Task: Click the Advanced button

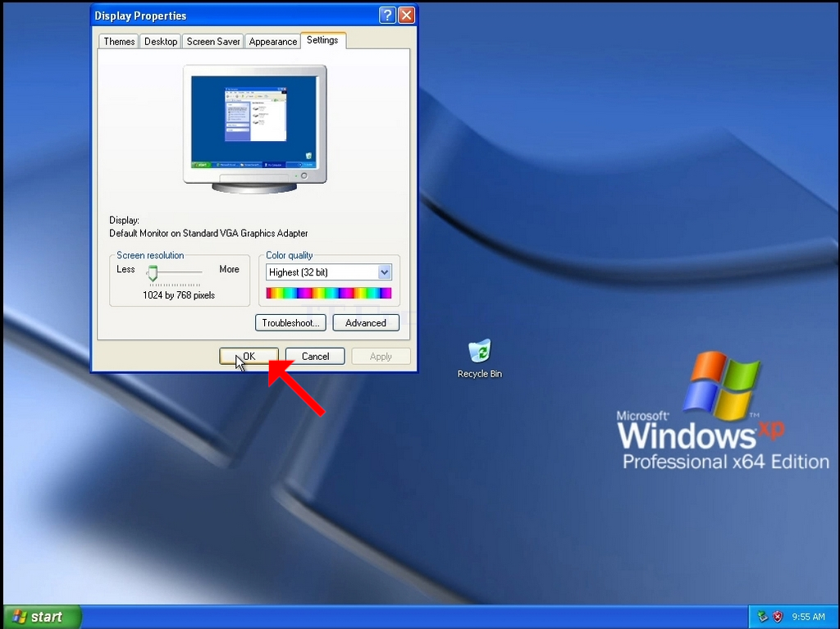Action: 366,322
